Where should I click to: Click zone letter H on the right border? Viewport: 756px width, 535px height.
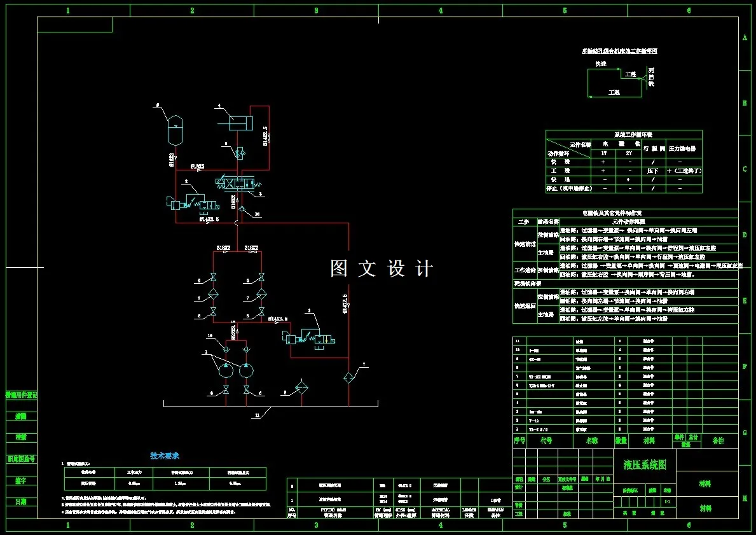tap(745, 498)
